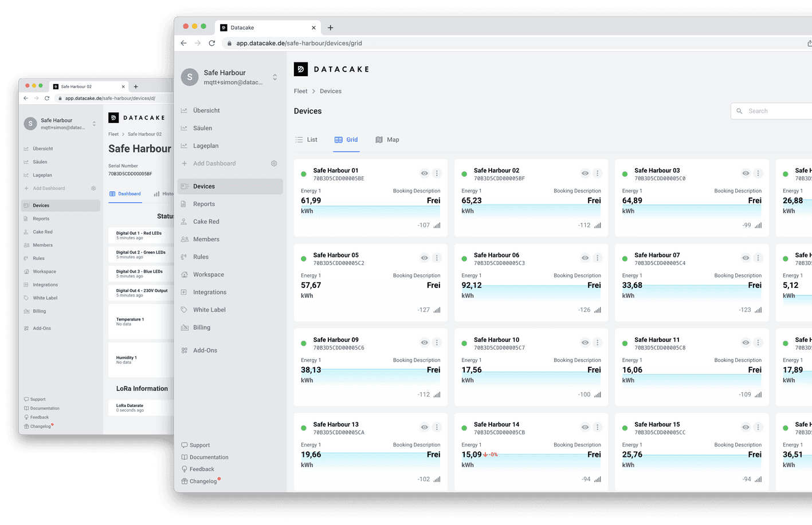
Task: Toggle watch eye on Safe Harbour 06 card
Action: (585, 258)
